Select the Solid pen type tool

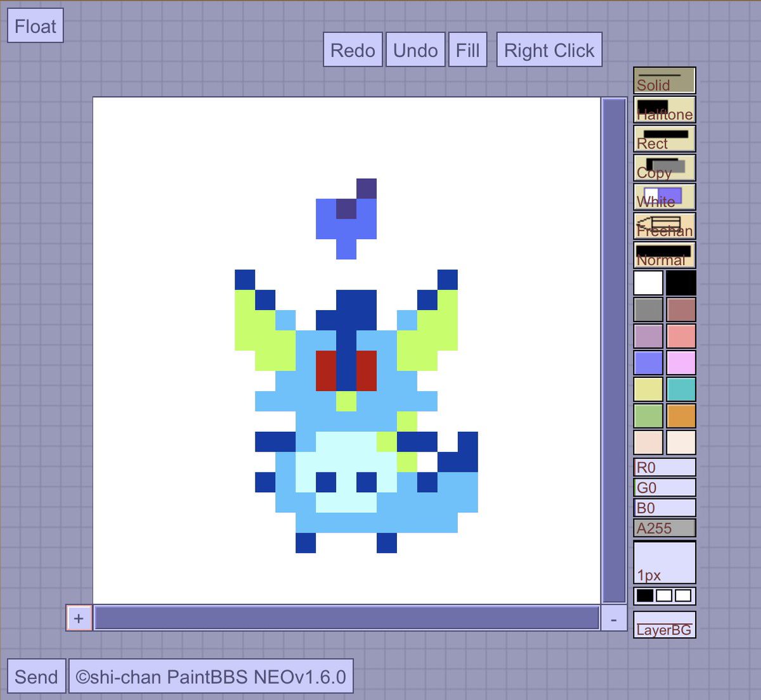[664, 81]
